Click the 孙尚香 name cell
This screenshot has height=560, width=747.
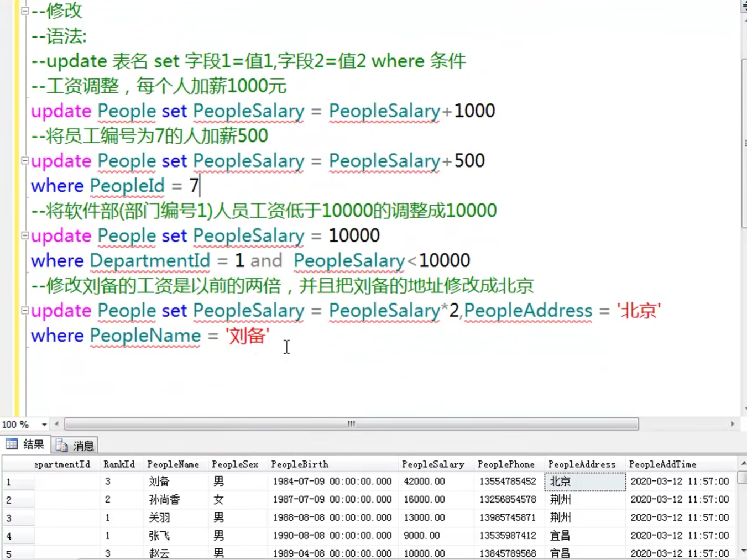[177, 500]
